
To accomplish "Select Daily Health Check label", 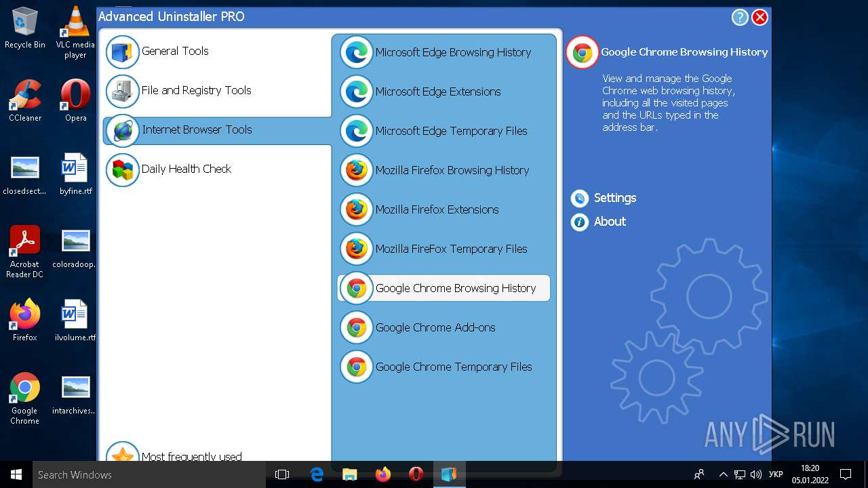I will 186,169.
